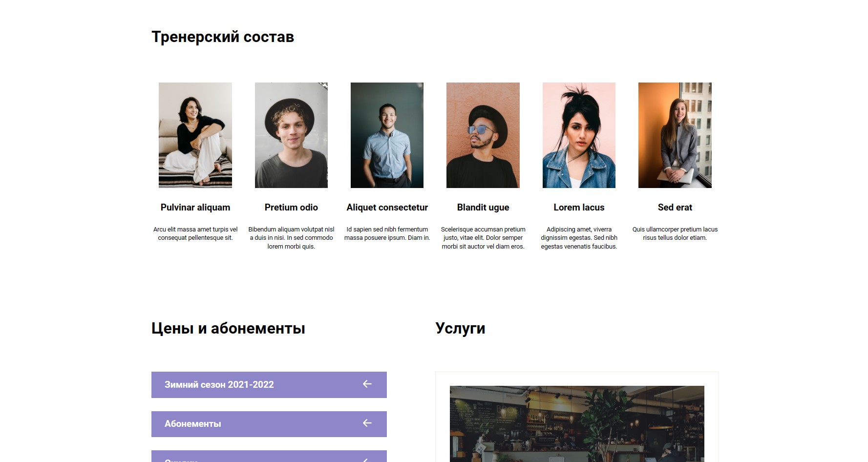Open Pulvinar aliquam trainer photo

[x=195, y=135]
